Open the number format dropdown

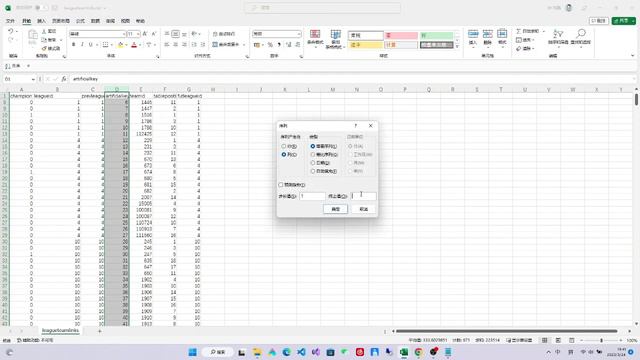pos(299,34)
